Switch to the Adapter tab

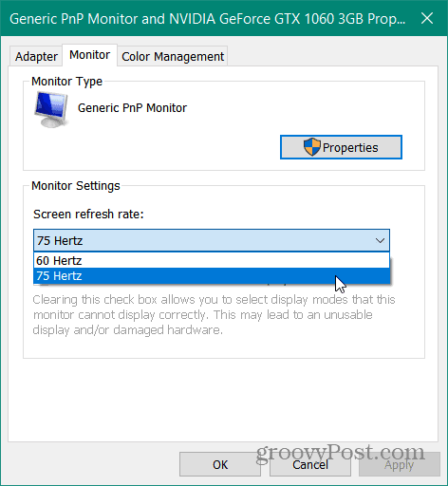pos(36,57)
